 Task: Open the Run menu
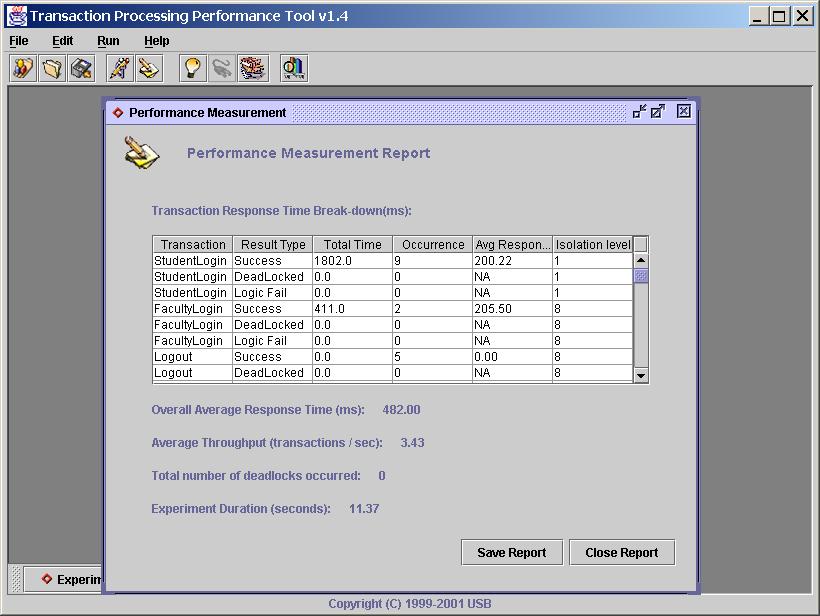108,41
